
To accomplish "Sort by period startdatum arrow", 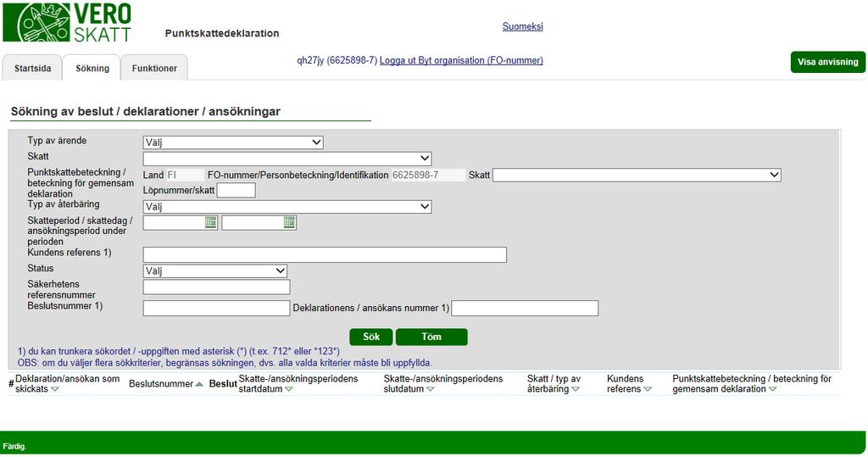I will pos(289,389).
